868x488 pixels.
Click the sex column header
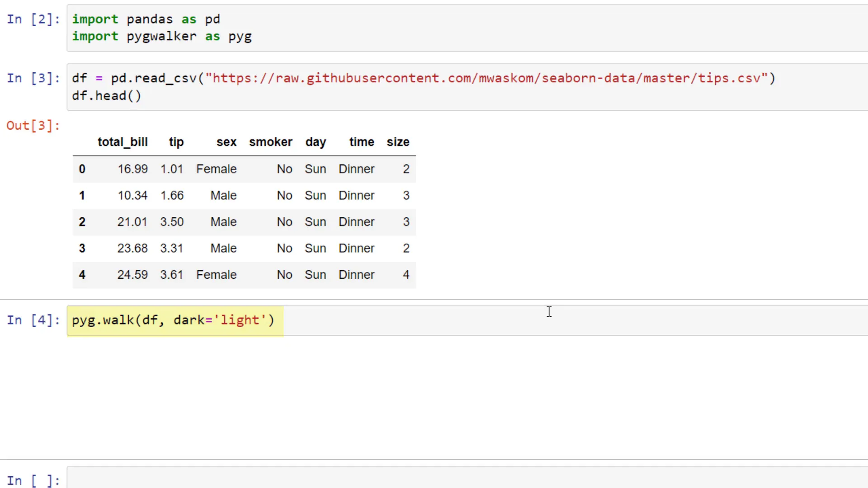[x=226, y=142]
